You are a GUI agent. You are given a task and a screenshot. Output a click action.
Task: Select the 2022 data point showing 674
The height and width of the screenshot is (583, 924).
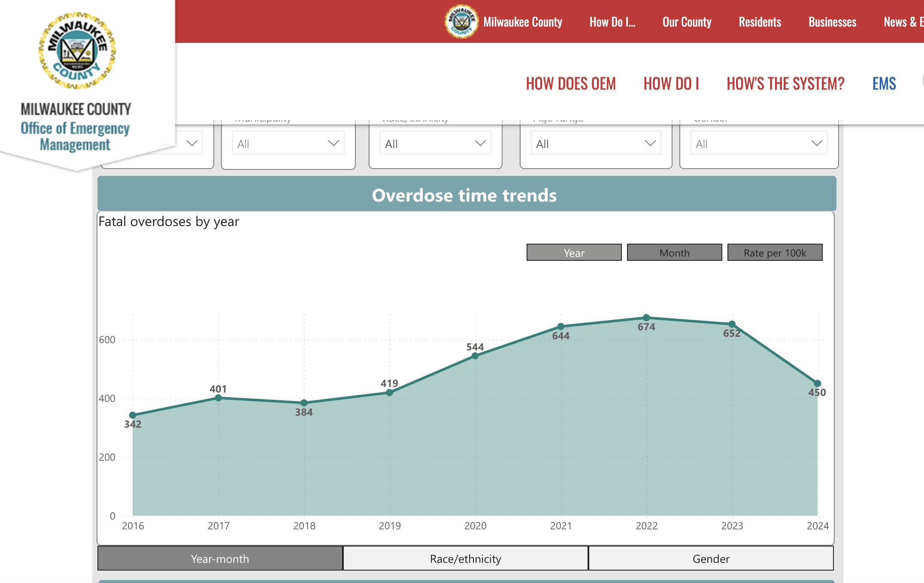(x=646, y=316)
